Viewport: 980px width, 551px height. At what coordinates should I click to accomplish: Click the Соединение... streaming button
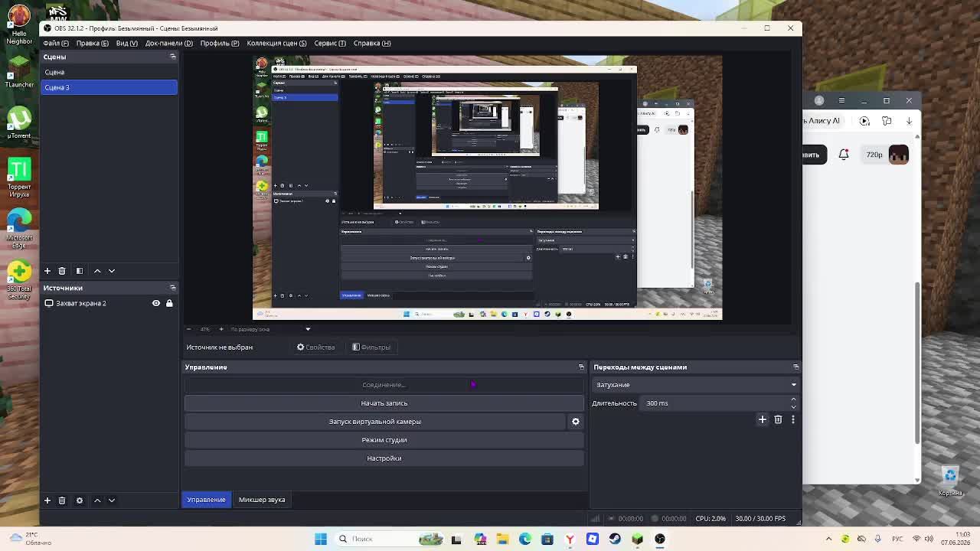click(384, 385)
